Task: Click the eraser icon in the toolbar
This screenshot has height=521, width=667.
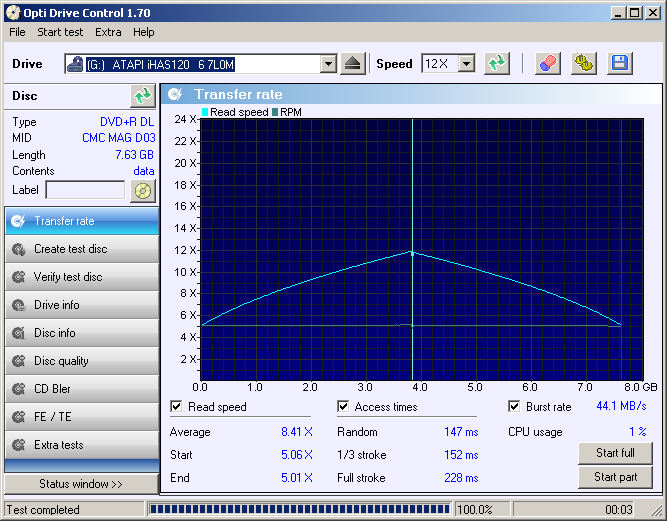Action: (x=548, y=64)
